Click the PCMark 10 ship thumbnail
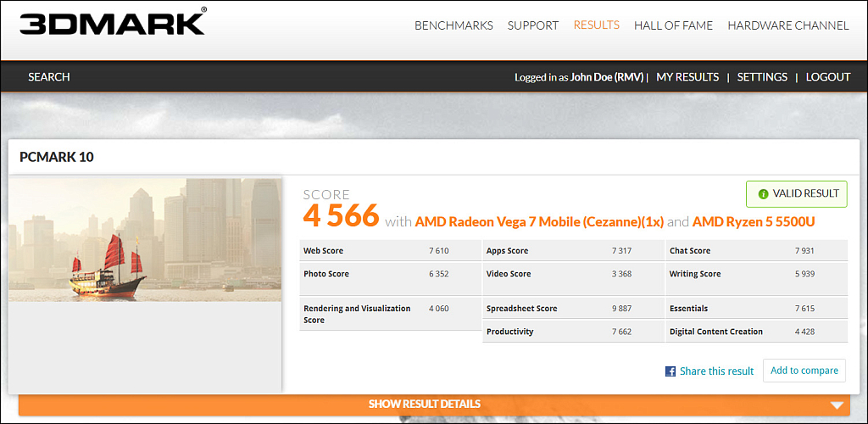Image resolution: width=868 pixels, height=424 pixels. pos(145,239)
